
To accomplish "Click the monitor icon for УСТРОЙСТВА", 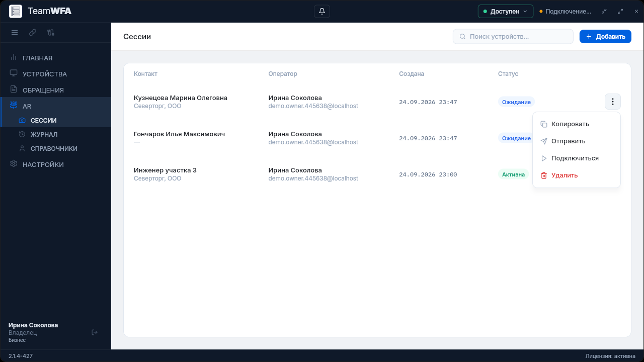I will point(14,73).
